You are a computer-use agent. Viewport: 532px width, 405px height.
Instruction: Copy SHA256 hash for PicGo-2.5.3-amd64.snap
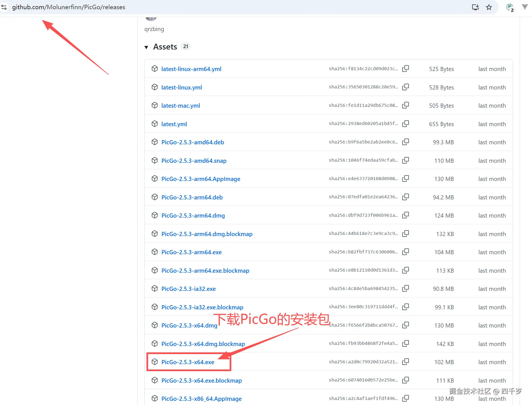(x=405, y=161)
